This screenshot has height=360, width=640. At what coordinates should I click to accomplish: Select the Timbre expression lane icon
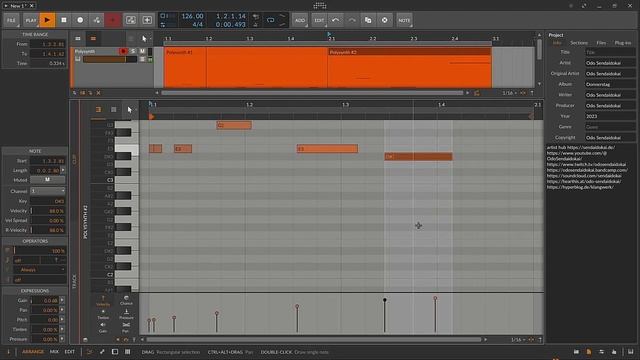click(x=103, y=314)
